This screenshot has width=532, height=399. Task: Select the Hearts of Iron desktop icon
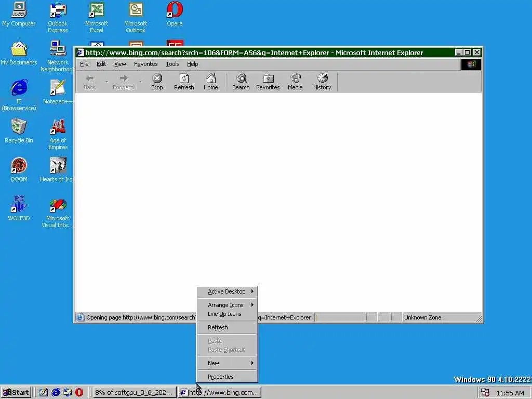tap(57, 170)
